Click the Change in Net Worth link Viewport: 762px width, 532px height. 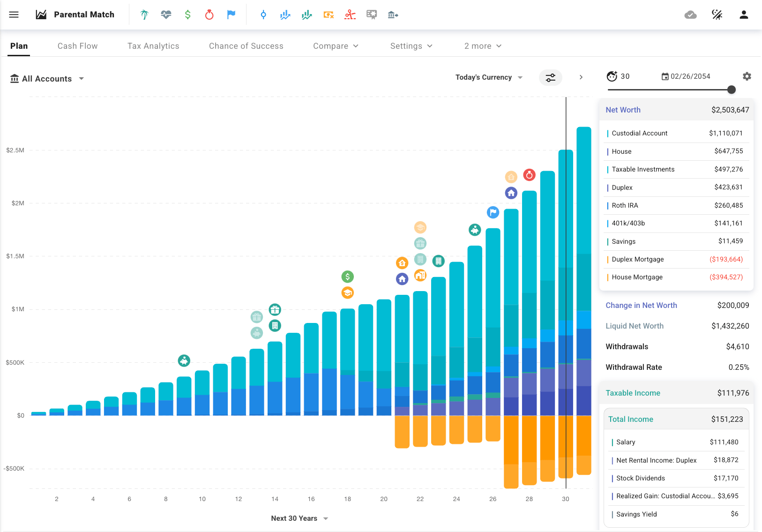(641, 305)
